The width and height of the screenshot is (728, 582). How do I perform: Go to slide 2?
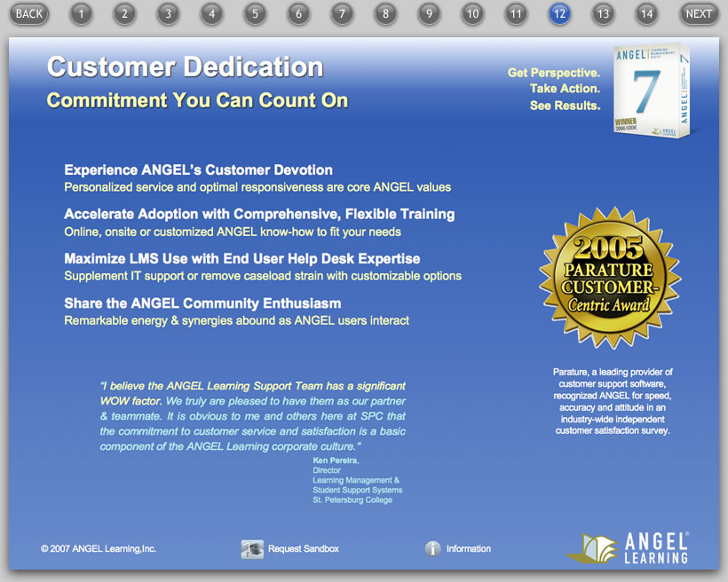coord(124,13)
